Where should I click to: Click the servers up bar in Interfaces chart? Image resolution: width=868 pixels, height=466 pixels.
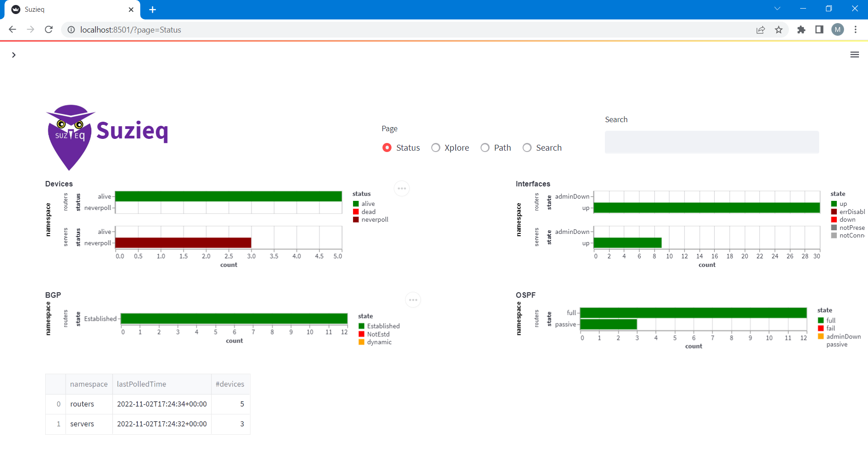click(627, 243)
